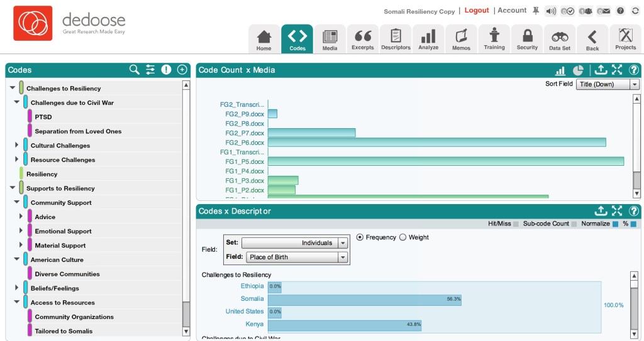
Task: Collapse the Challenges due to Civil War node
Action: (17, 102)
